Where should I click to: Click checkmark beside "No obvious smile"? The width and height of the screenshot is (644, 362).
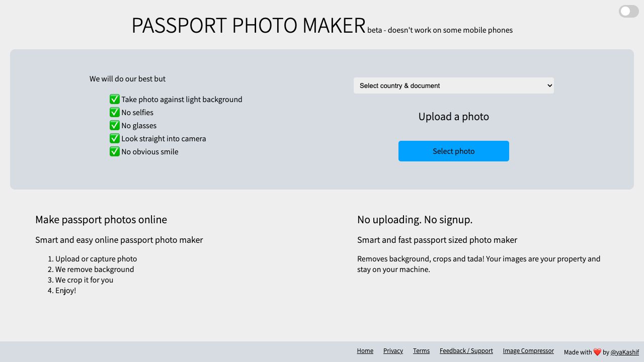115,151
